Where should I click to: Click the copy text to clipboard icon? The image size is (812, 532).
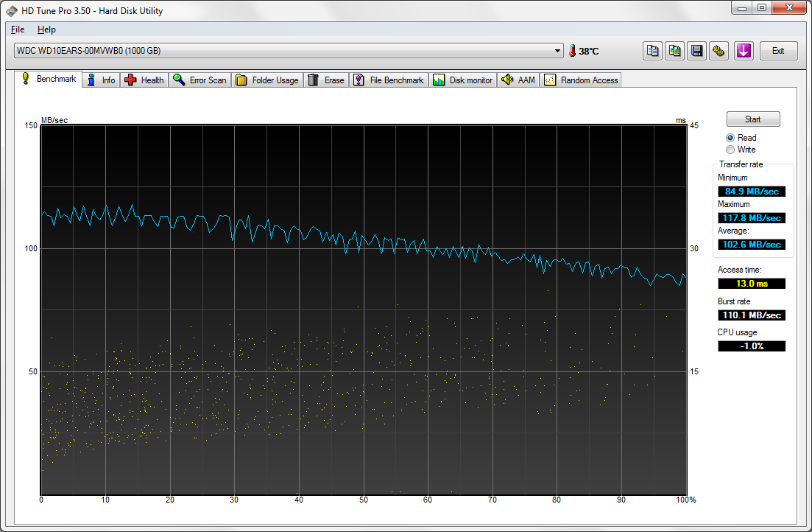coord(652,51)
